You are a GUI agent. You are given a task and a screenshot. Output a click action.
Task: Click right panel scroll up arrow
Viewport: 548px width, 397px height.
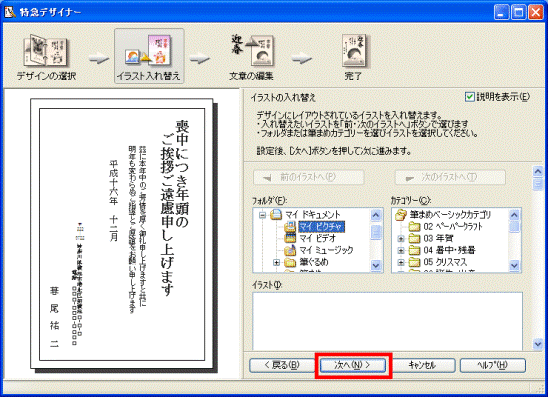538,171
